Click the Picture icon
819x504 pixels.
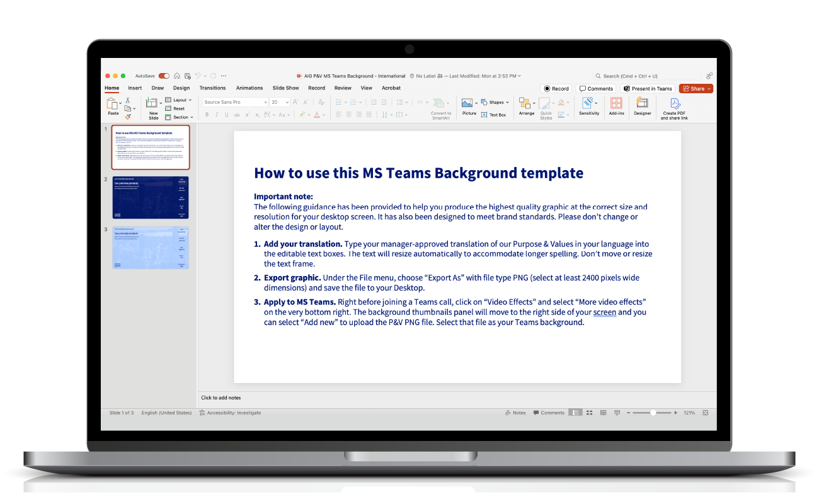[467, 103]
